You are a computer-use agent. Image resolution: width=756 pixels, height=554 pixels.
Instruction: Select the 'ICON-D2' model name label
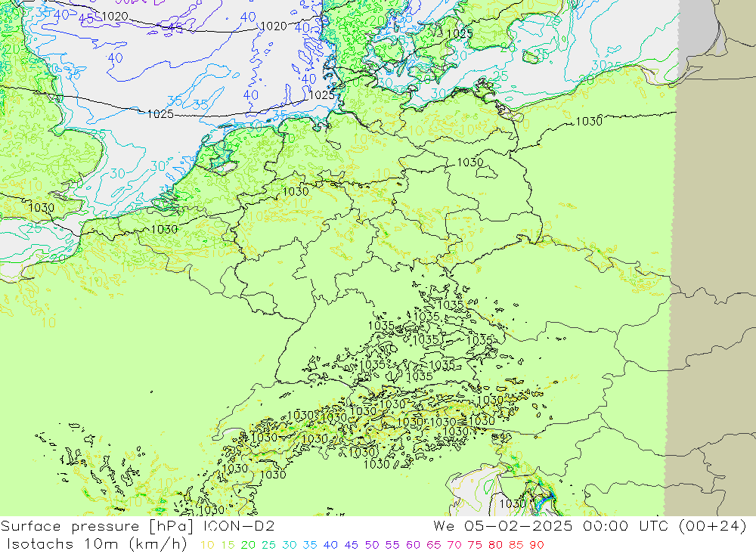pos(239,526)
